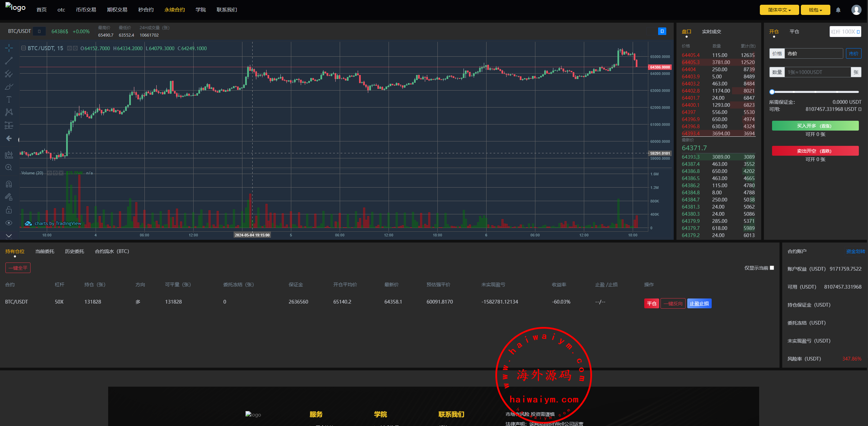The height and width of the screenshot is (426, 868).
Task: Click the zoom in magnifier tool
Action: [x=9, y=168]
